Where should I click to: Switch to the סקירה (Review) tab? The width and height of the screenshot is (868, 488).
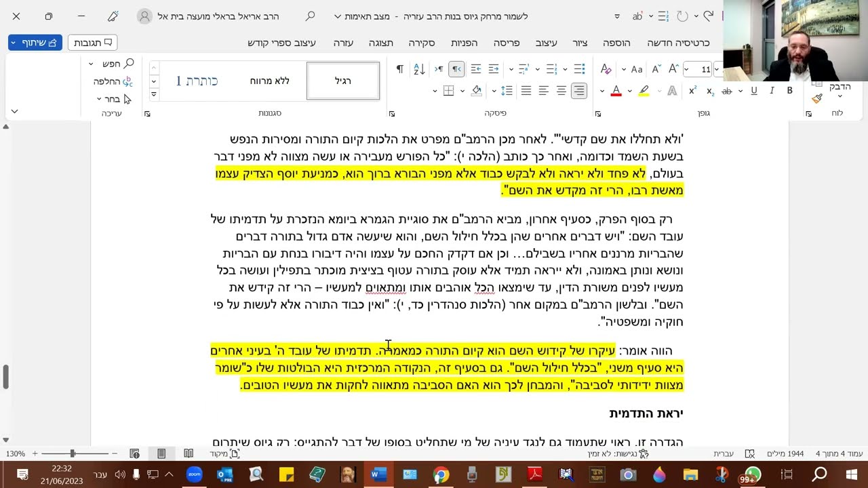tap(421, 43)
